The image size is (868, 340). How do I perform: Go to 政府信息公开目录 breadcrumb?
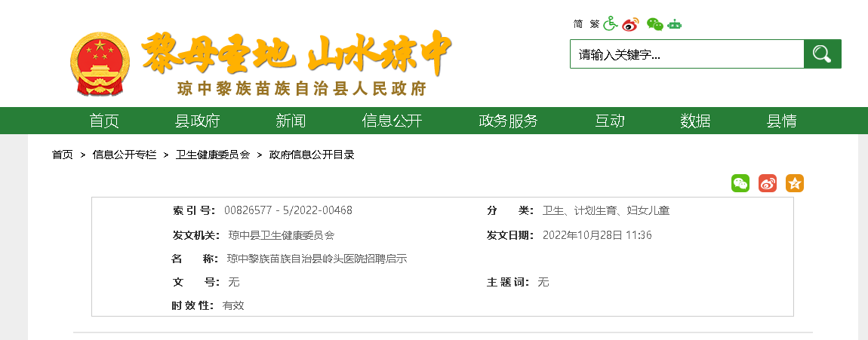tap(312, 155)
